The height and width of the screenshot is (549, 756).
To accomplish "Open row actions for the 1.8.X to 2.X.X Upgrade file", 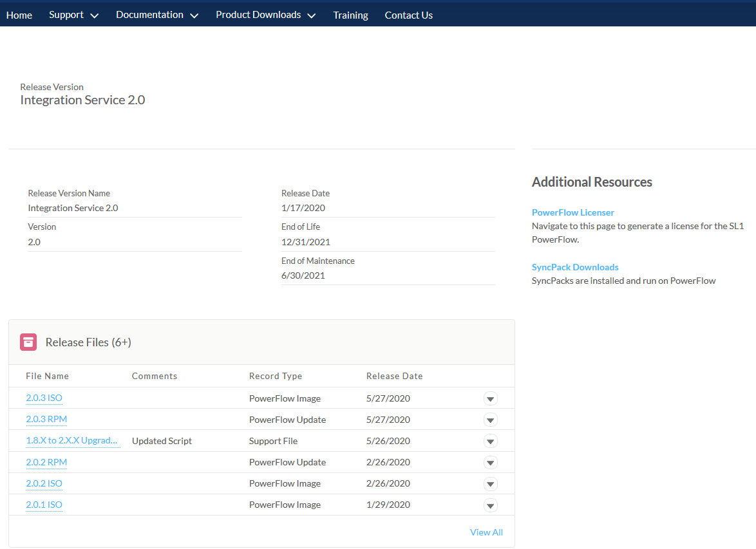I will click(491, 441).
